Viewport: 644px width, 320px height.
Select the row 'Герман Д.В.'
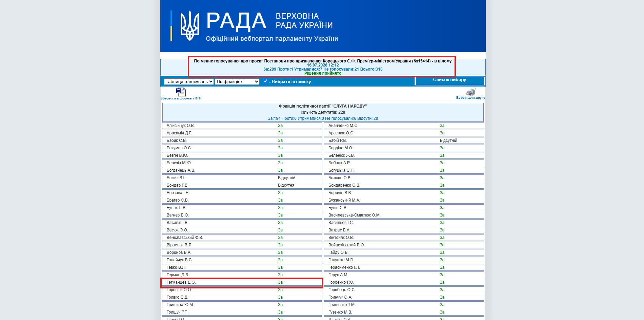pos(242,275)
